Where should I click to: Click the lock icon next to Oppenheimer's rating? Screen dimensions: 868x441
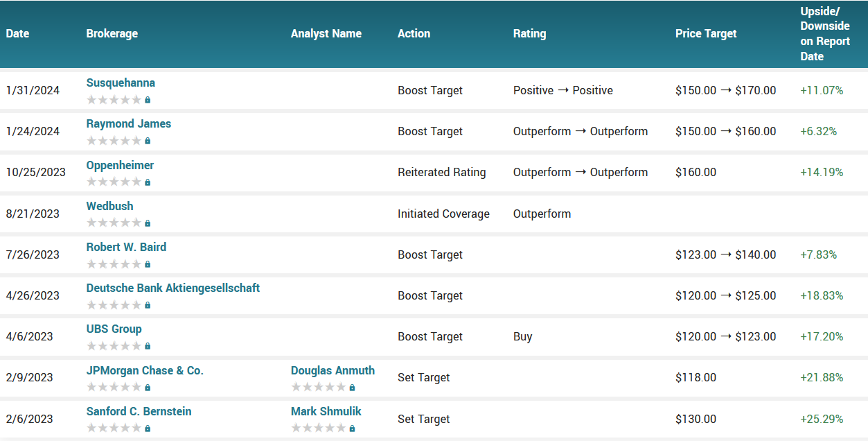pyautogui.click(x=148, y=182)
